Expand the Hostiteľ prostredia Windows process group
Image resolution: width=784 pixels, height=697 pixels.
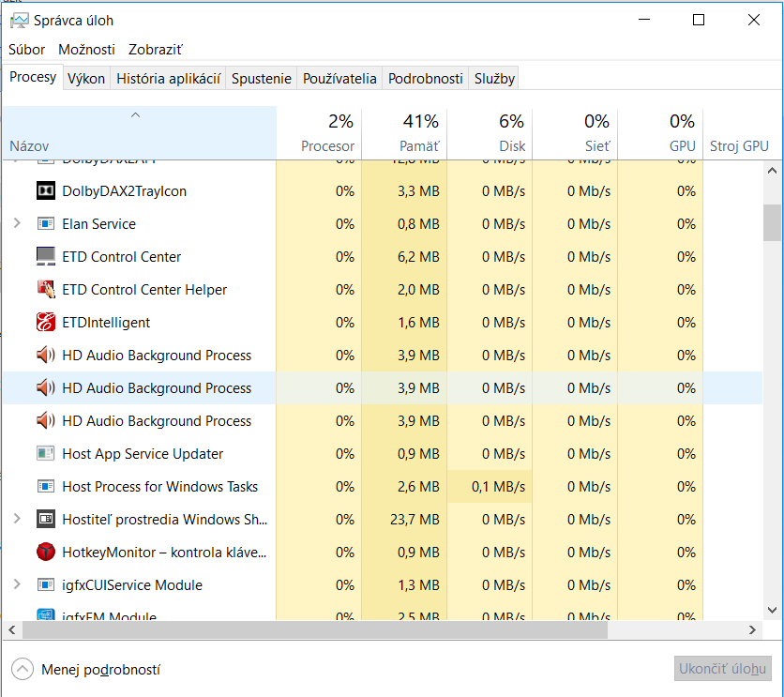(x=17, y=520)
